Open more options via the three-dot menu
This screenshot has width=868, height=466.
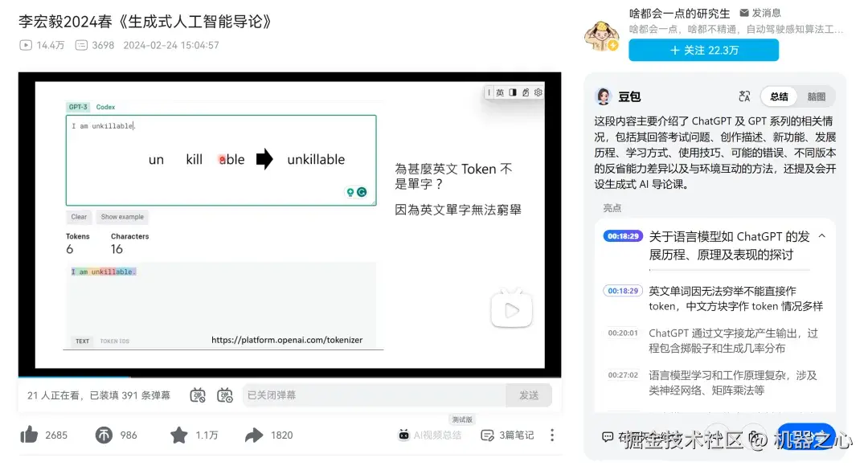[x=552, y=435]
